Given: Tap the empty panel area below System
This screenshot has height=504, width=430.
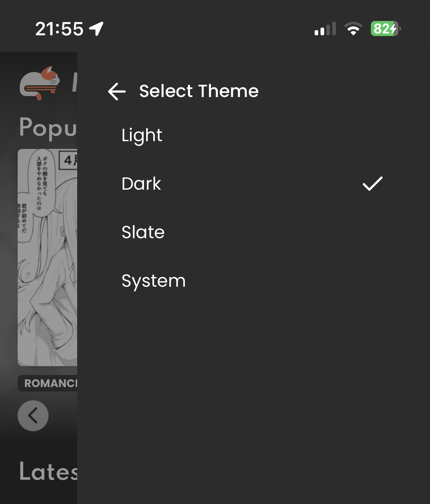Looking at the screenshot, I should click(254, 404).
